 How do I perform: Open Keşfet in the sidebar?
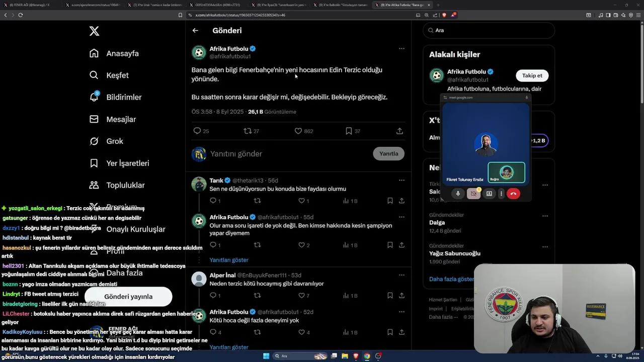[109, 75]
